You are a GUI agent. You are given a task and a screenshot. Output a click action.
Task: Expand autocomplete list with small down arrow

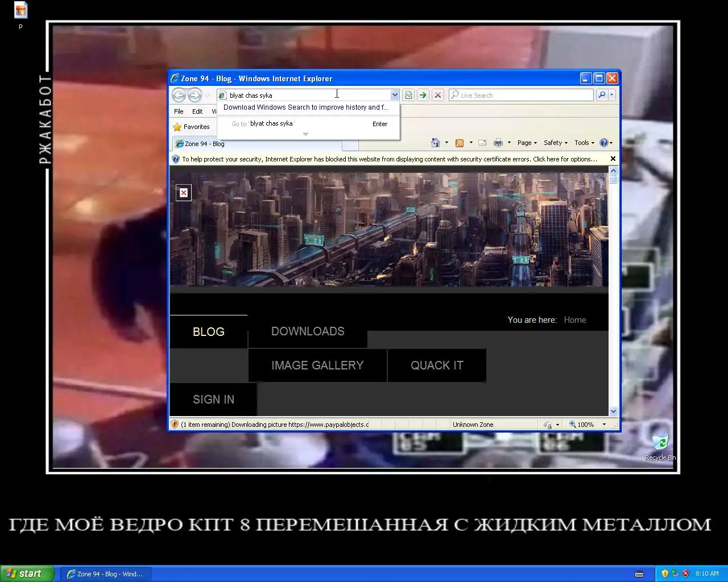coord(305,134)
